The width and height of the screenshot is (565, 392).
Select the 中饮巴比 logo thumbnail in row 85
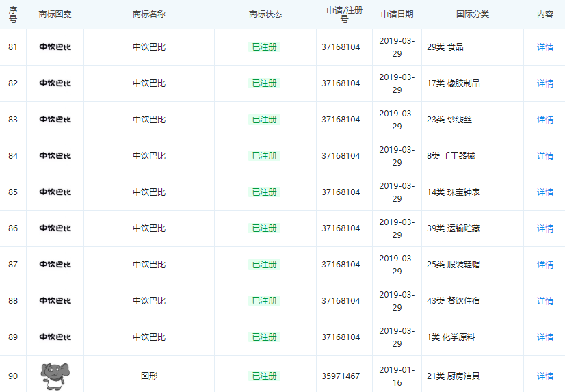point(55,192)
